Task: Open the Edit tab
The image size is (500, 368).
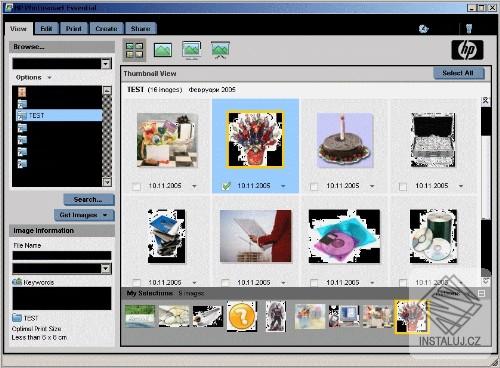Action: click(46, 29)
